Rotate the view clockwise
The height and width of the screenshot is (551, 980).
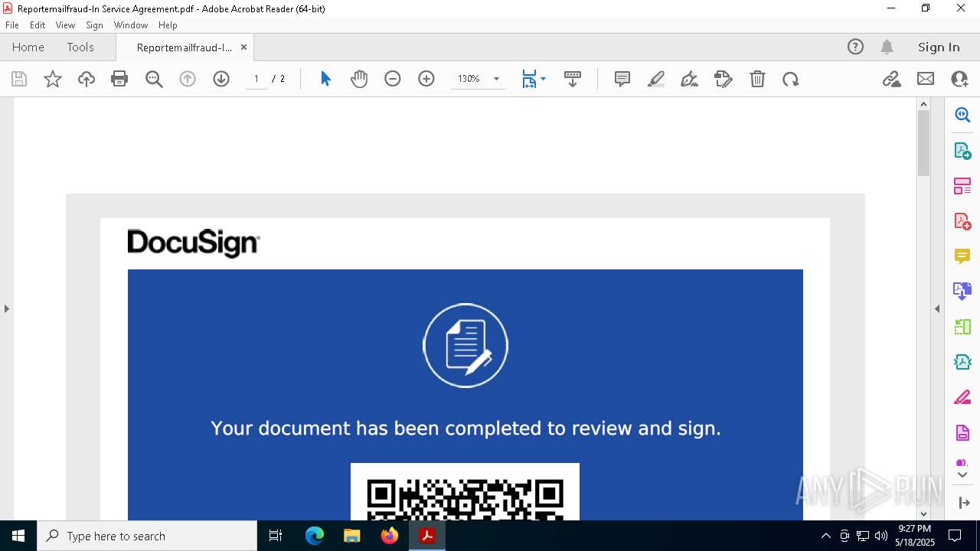pos(791,79)
